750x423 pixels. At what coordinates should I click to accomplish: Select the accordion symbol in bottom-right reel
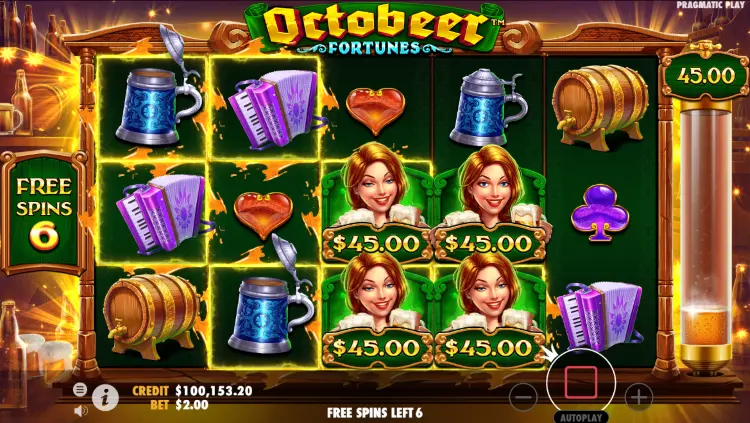[599, 316]
